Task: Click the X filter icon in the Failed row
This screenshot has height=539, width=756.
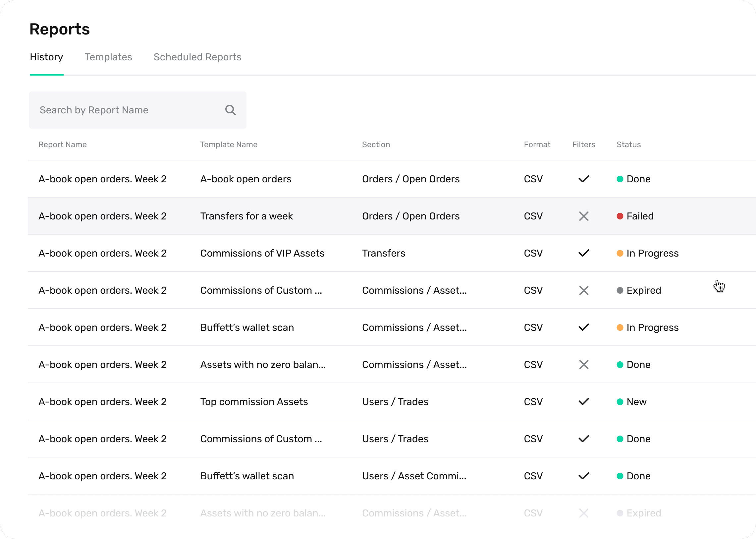Action: [583, 216]
